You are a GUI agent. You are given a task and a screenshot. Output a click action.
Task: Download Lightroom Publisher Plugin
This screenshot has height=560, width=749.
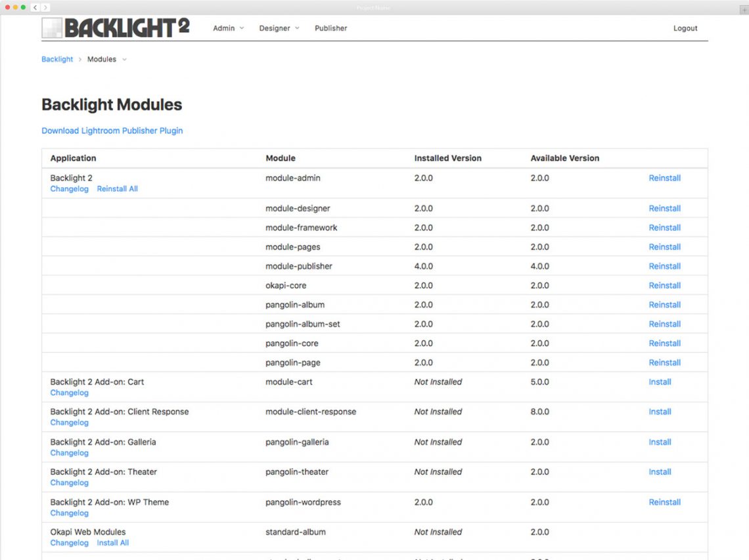pos(112,131)
